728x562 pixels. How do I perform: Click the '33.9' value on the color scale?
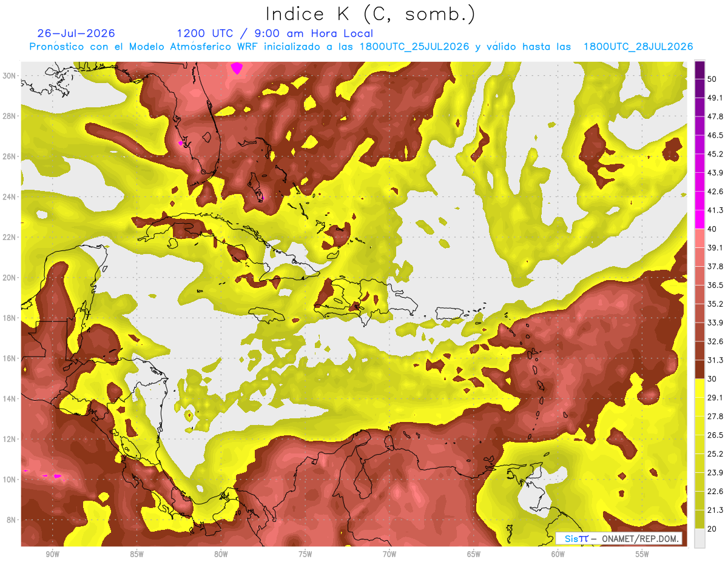(x=715, y=323)
